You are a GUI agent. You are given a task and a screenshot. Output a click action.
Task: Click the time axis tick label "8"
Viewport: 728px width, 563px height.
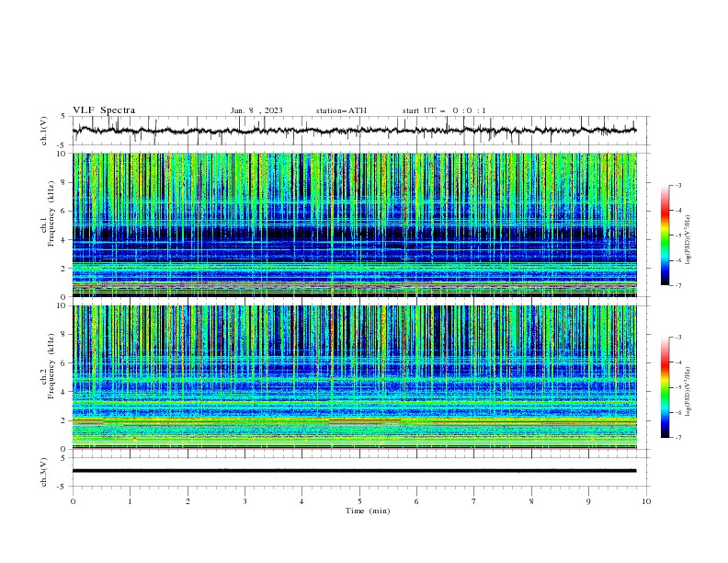(x=531, y=501)
